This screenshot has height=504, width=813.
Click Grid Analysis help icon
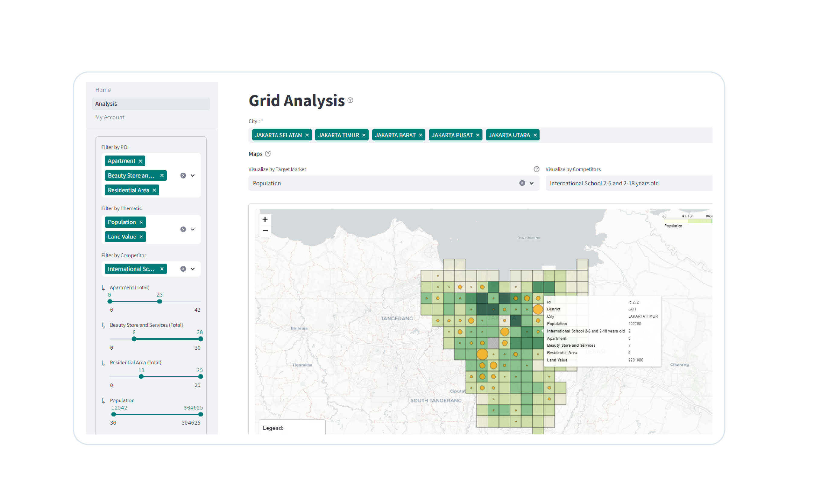[350, 100]
